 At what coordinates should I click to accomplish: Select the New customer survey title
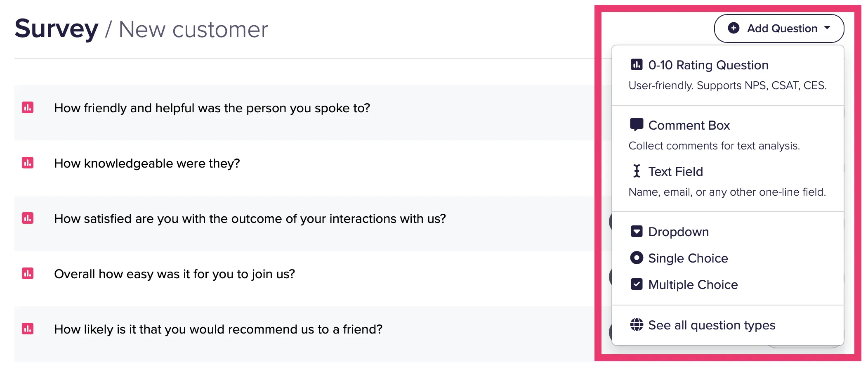tap(193, 29)
